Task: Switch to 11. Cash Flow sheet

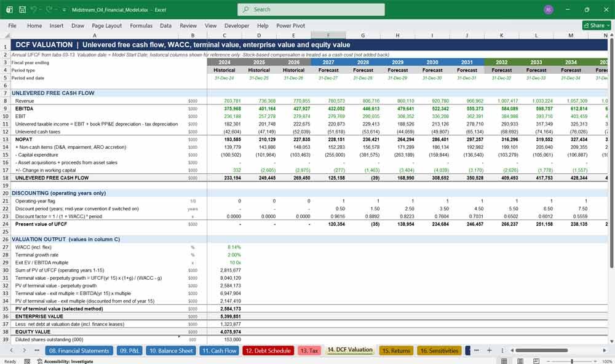Action: [x=220, y=350]
